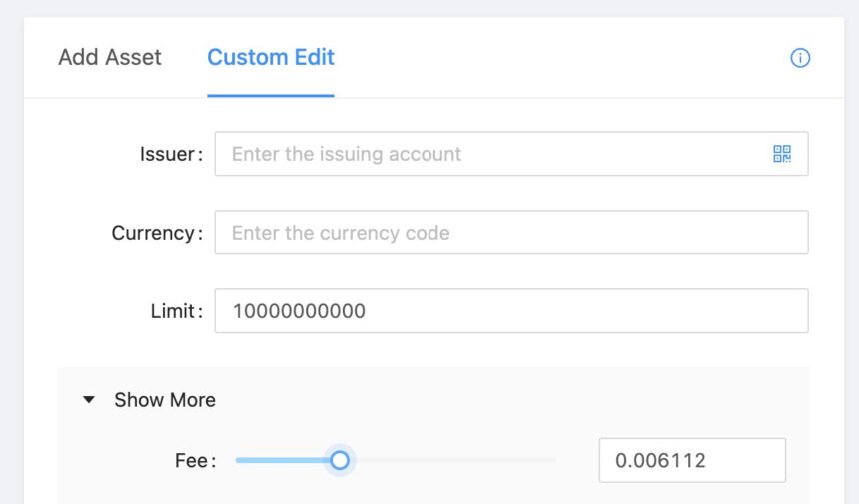Scan QR code for Issuer account

[782, 154]
